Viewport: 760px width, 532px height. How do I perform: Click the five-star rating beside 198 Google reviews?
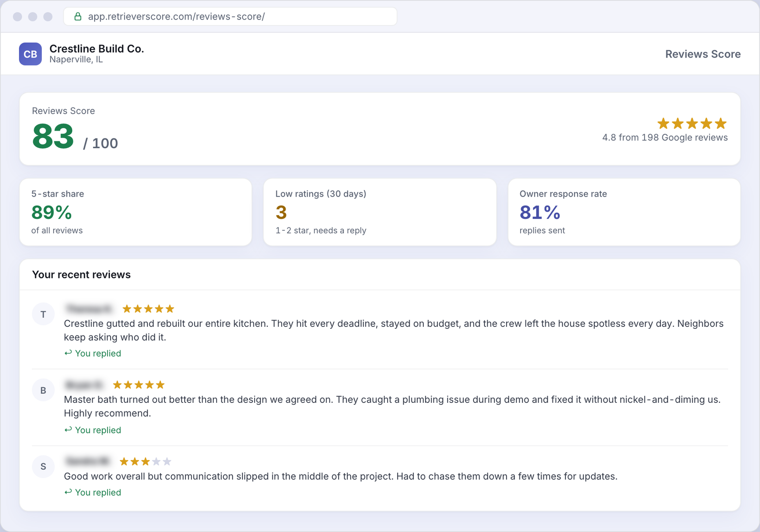(692, 123)
